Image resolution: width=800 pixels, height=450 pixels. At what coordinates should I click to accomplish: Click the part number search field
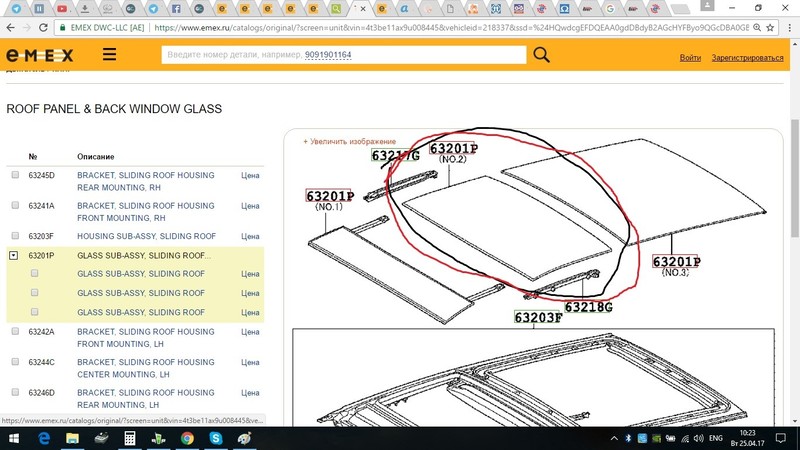click(343, 55)
